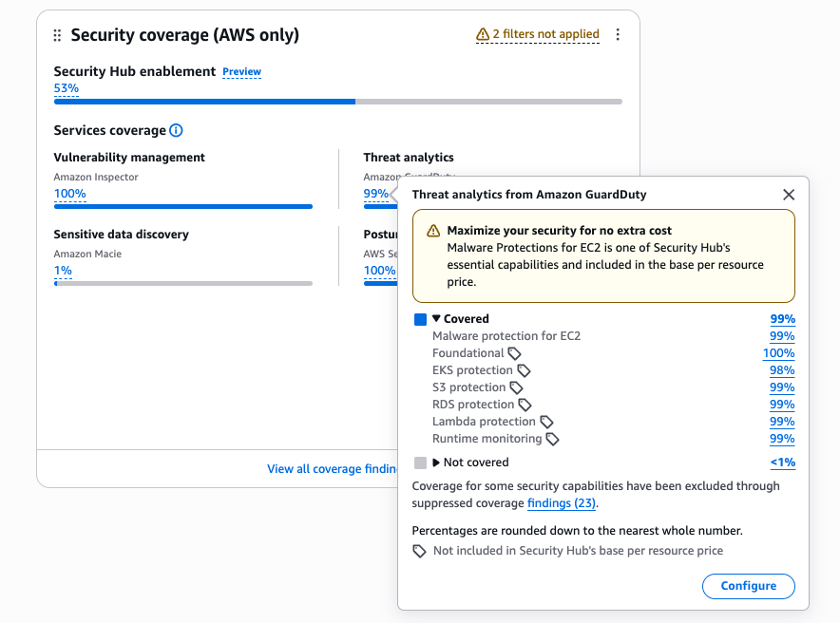
Task: Open RDS protection 99% link
Action: [x=782, y=405]
